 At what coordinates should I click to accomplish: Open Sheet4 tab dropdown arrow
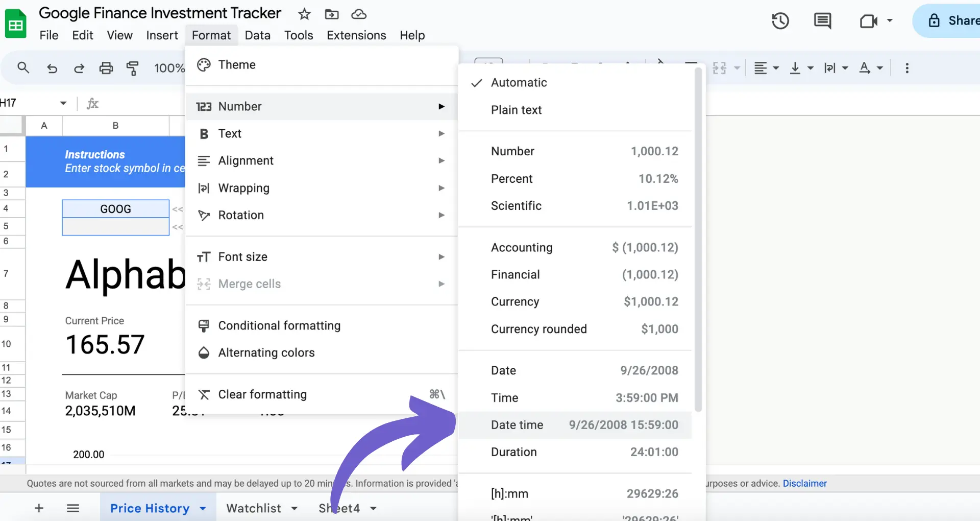click(373, 508)
